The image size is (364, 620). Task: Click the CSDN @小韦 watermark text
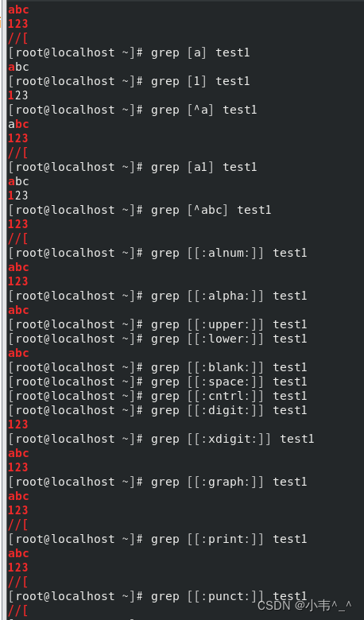[304, 606]
